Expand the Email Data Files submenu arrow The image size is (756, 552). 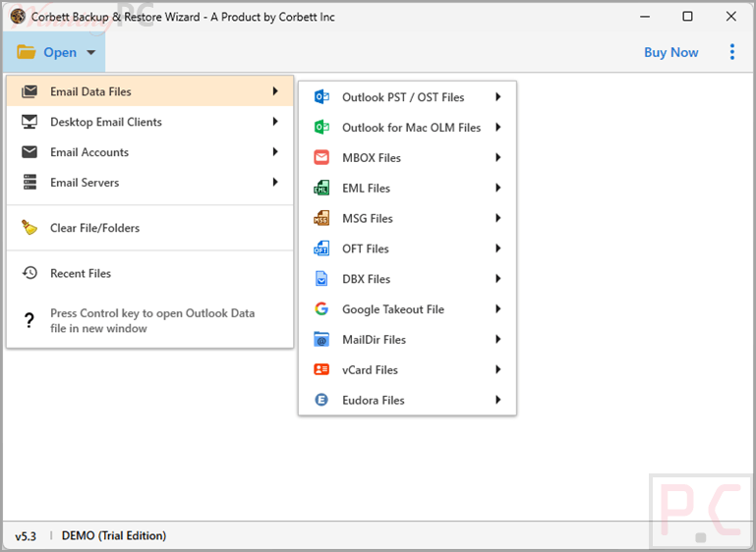(x=275, y=91)
